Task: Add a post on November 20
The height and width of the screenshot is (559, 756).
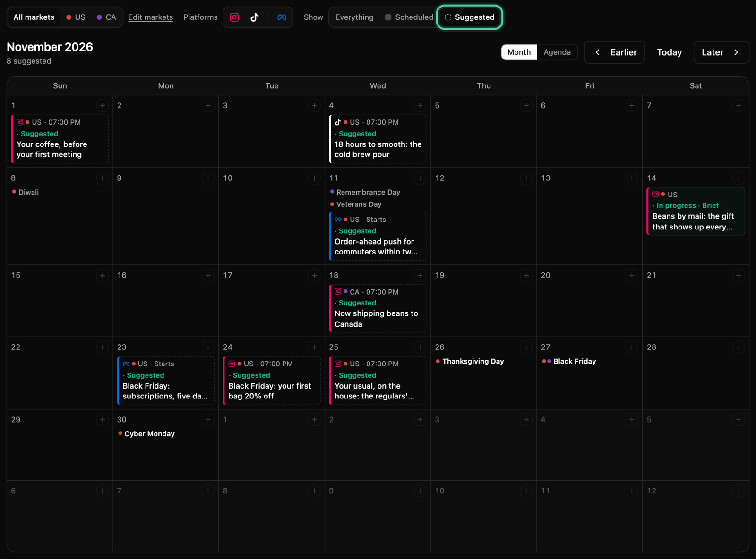Action: coord(632,275)
